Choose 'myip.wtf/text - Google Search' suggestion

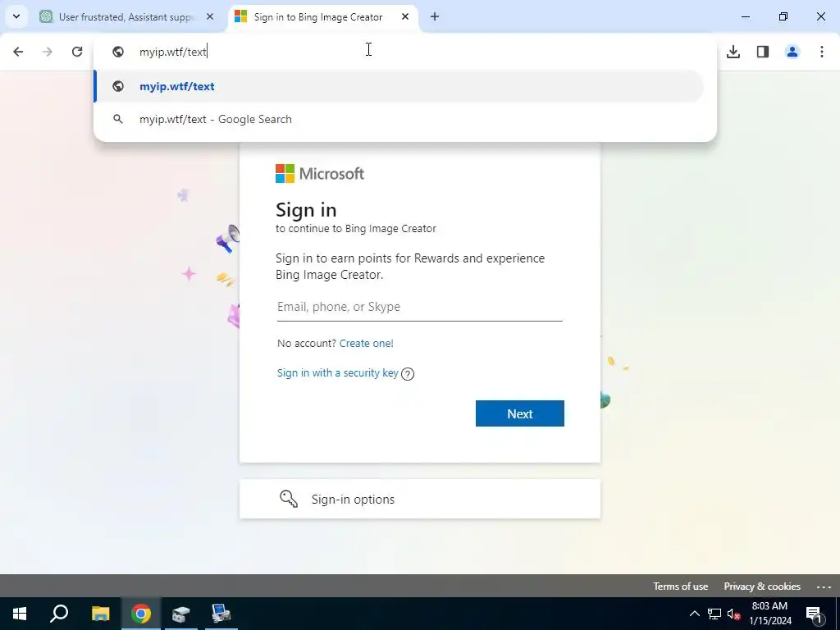coord(399,119)
